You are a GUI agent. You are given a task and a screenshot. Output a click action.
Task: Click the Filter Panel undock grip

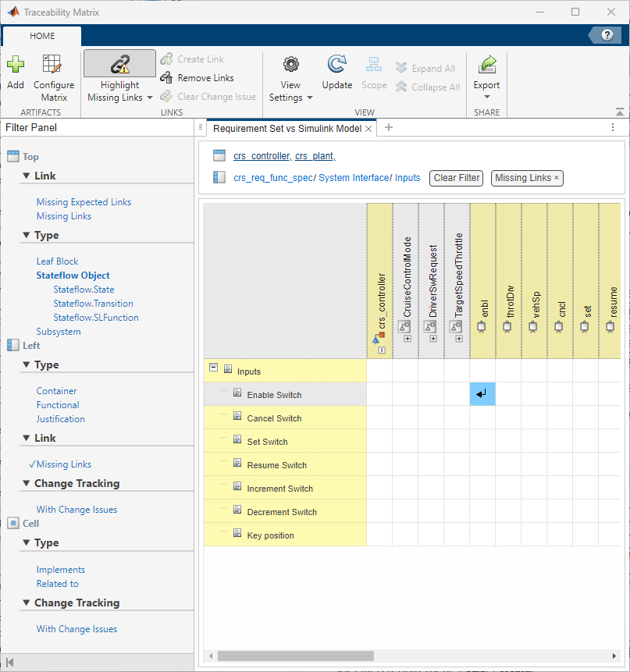(201, 127)
